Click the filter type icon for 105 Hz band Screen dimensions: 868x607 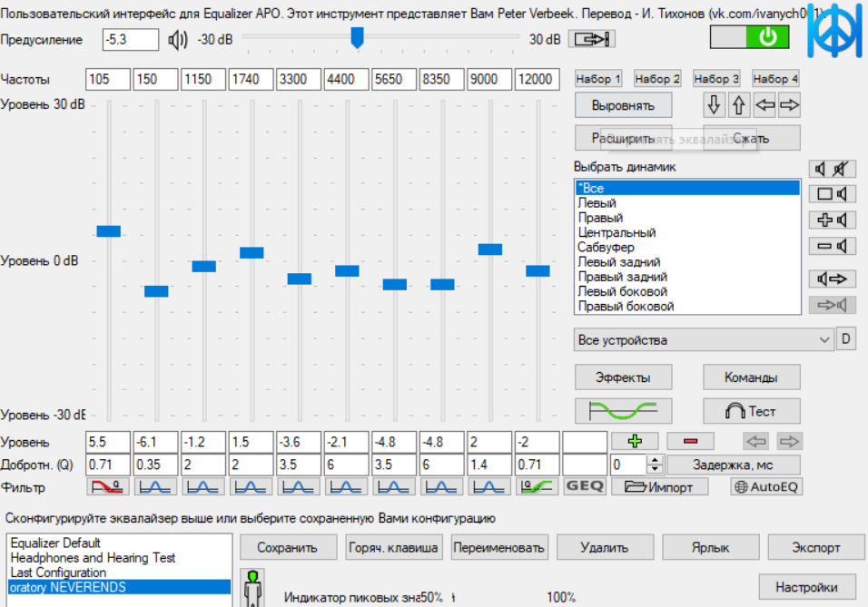point(108,487)
